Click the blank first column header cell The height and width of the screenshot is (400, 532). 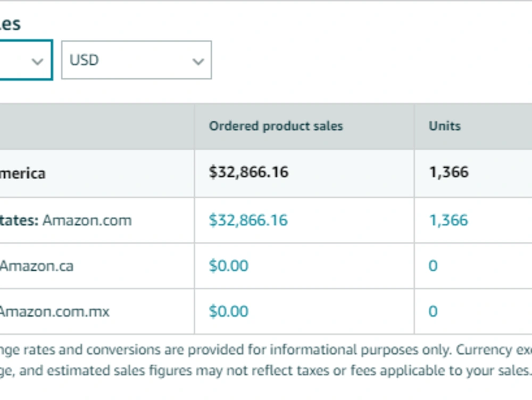97,126
